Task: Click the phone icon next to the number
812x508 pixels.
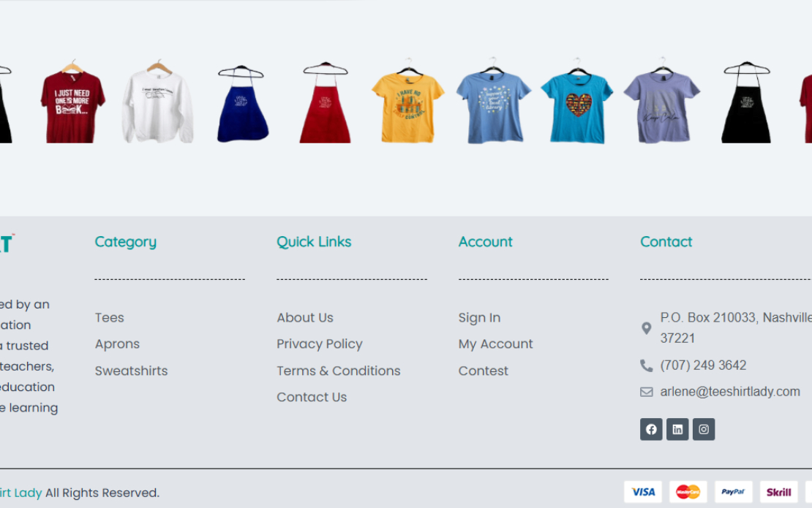Action: click(x=647, y=365)
